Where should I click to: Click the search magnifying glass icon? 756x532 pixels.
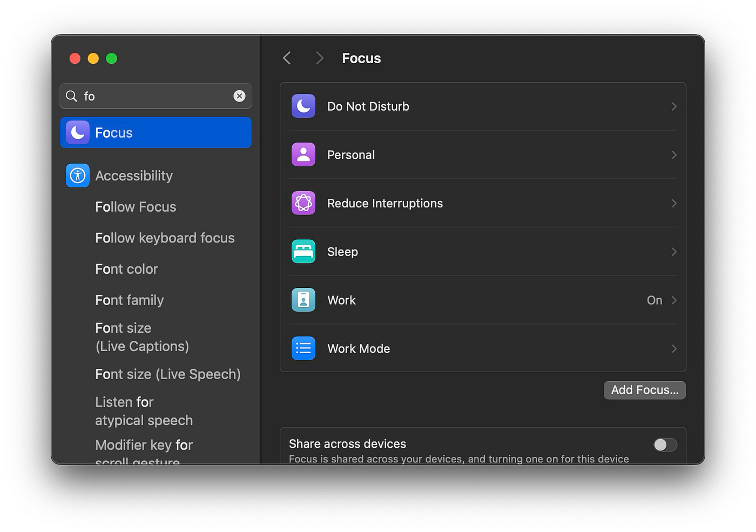click(x=71, y=96)
